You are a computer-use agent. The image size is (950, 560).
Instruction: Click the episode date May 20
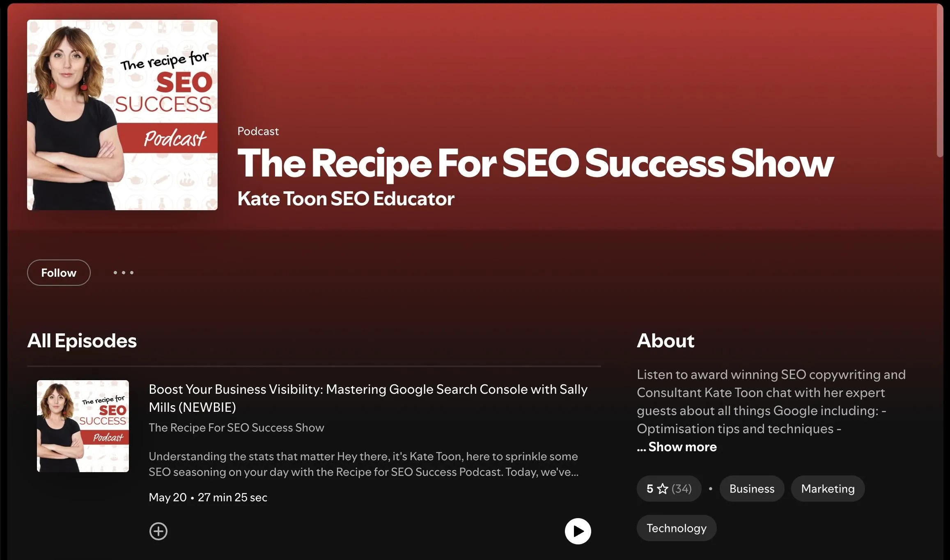[168, 497]
